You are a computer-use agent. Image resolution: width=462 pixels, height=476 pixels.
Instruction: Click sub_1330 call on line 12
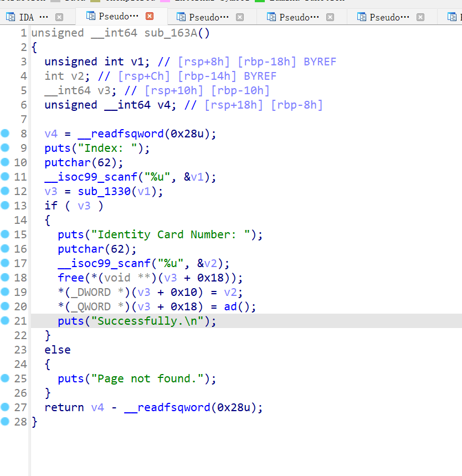tap(104, 192)
